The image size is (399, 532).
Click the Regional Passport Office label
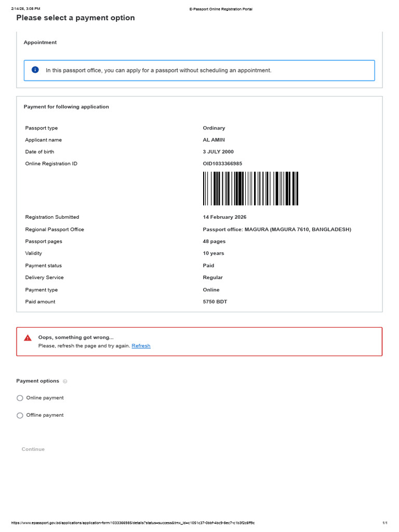[x=54, y=229]
